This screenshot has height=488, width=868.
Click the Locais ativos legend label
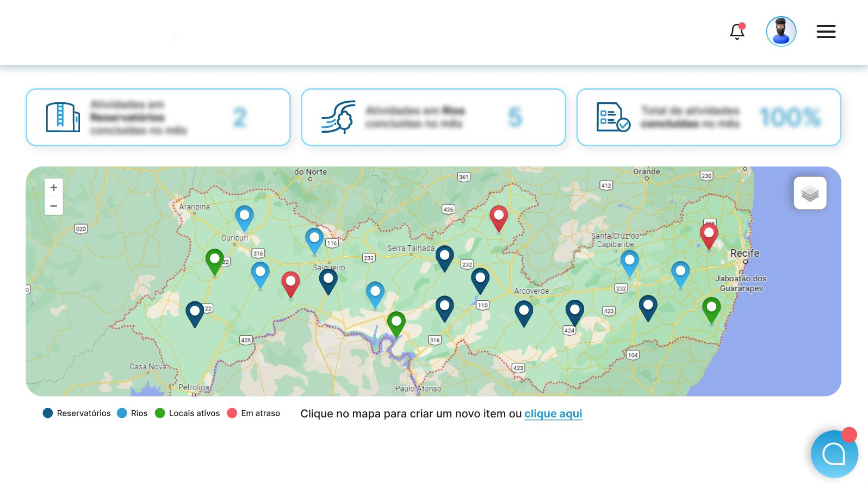[x=194, y=413]
